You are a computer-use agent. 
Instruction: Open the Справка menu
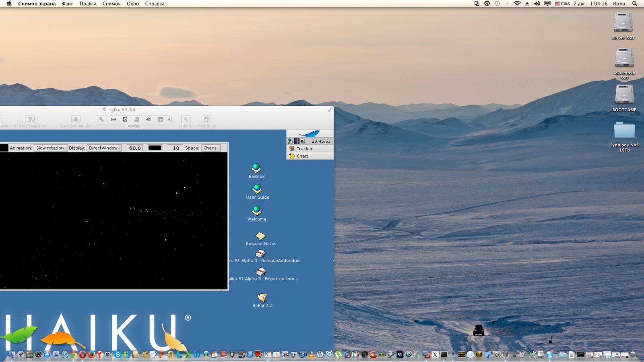click(x=155, y=4)
